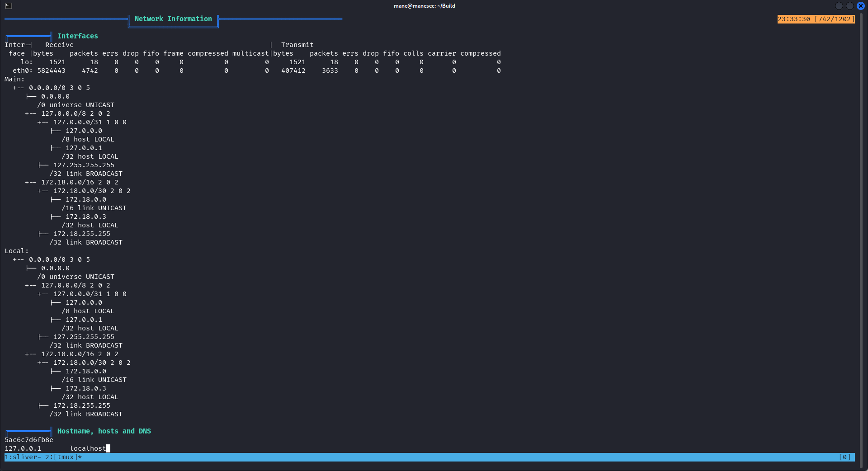Click the Main: routing table label
The image size is (868, 471).
[x=14, y=79]
